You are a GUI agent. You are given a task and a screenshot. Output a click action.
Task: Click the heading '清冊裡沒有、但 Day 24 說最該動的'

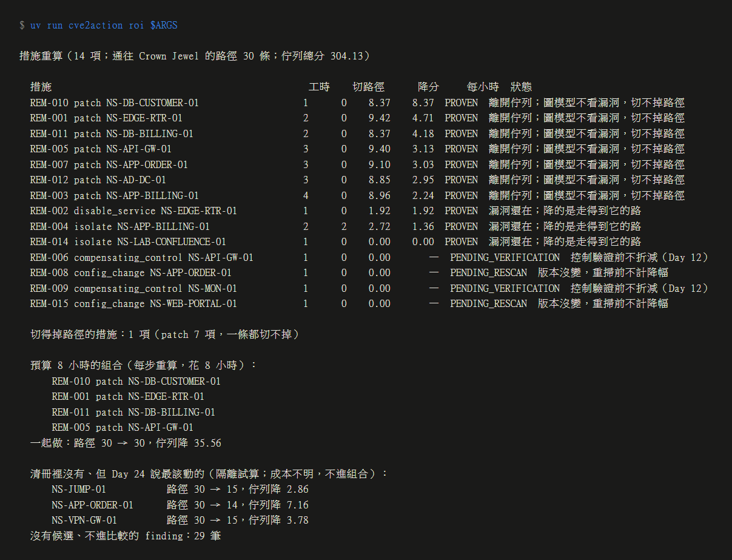(x=209, y=474)
